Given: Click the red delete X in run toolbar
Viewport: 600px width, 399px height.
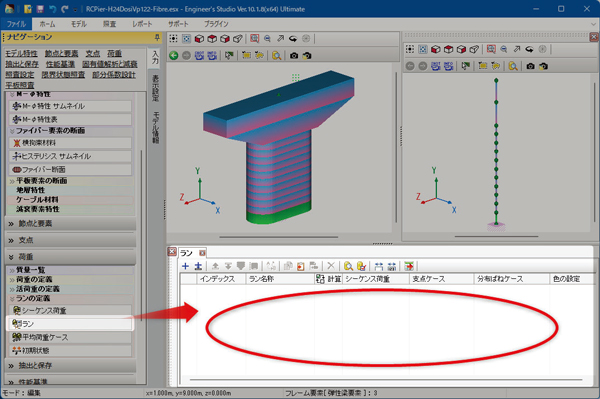Looking at the screenshot, I should pos(331,266).
